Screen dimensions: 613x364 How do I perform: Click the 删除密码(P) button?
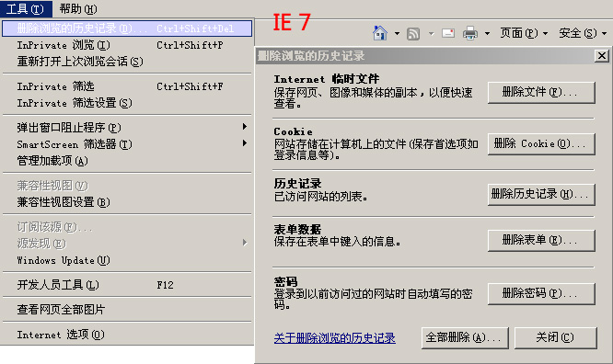point(541,294)
